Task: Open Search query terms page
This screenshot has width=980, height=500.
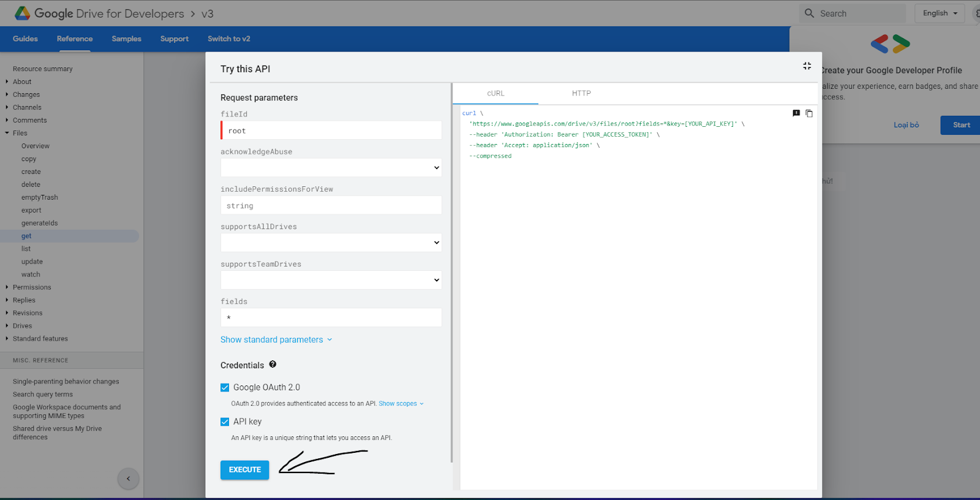Action: (43, 394)
